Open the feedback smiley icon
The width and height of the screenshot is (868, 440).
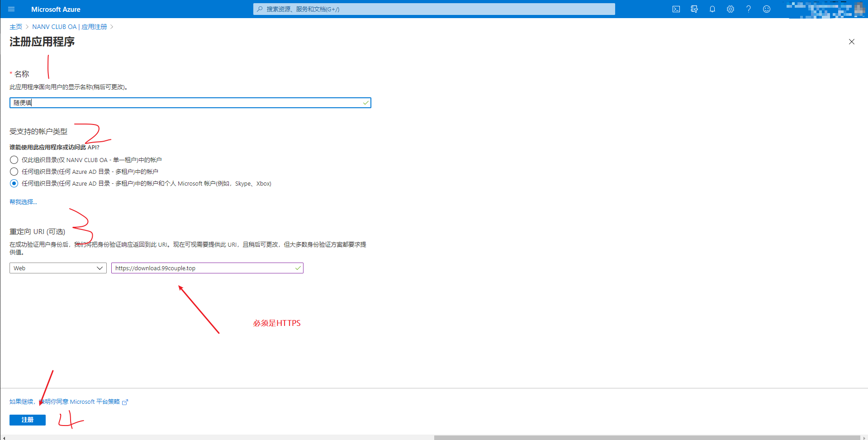767,9
